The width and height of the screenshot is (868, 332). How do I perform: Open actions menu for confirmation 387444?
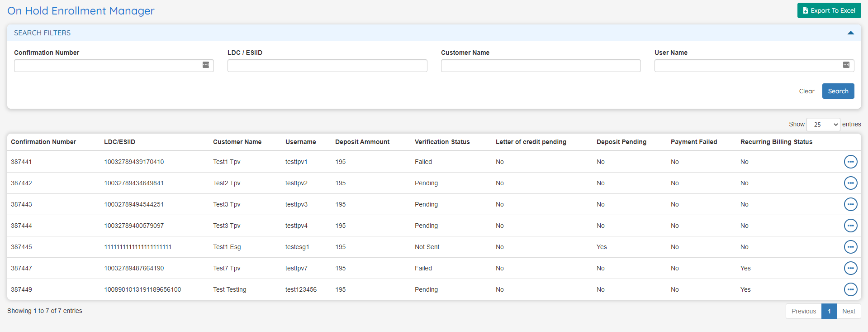850,226
